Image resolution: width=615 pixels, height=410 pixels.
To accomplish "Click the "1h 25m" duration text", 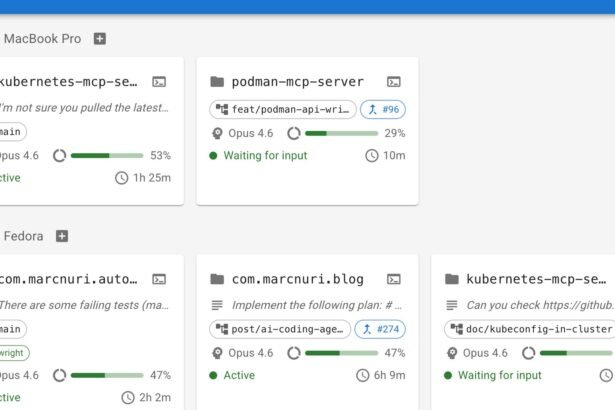I will tap(152, 178).
